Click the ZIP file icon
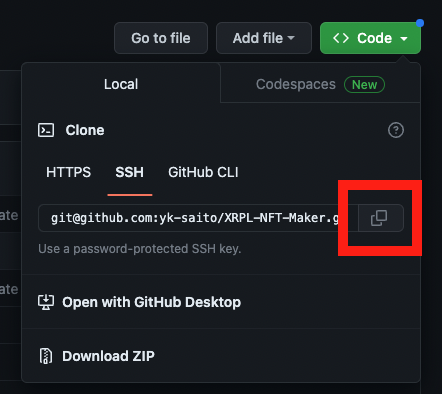This screenshot has width=442, height=394. [x=46, y=356]
